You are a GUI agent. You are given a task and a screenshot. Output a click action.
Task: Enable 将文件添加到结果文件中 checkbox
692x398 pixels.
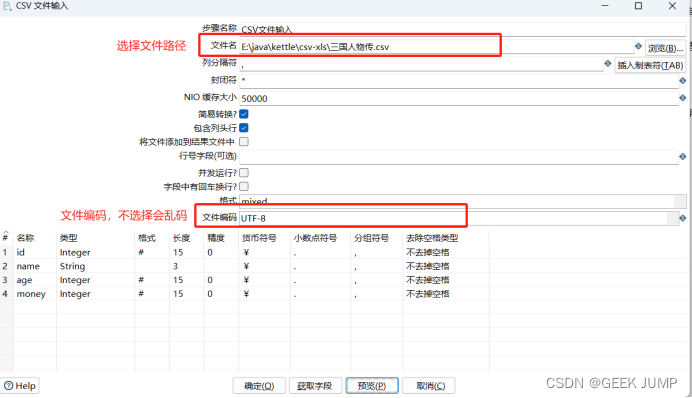point(244,142)
